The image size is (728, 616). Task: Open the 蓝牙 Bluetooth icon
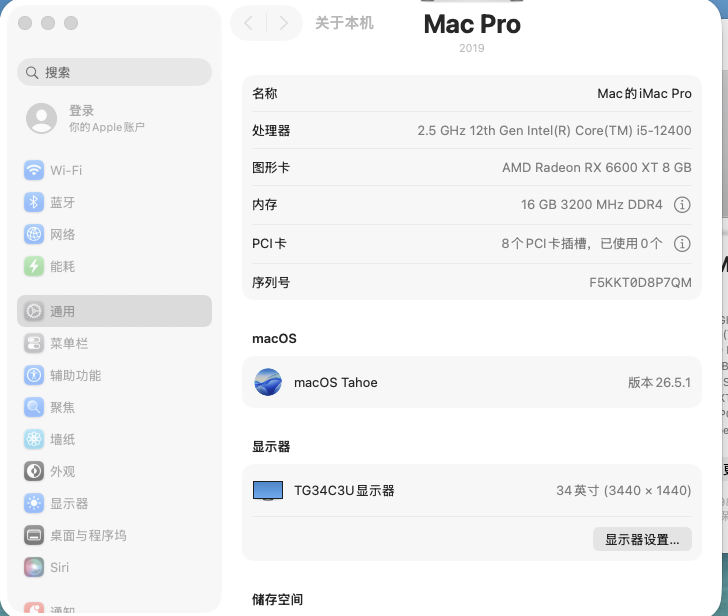pyautogui.click(x=34, y=202)
